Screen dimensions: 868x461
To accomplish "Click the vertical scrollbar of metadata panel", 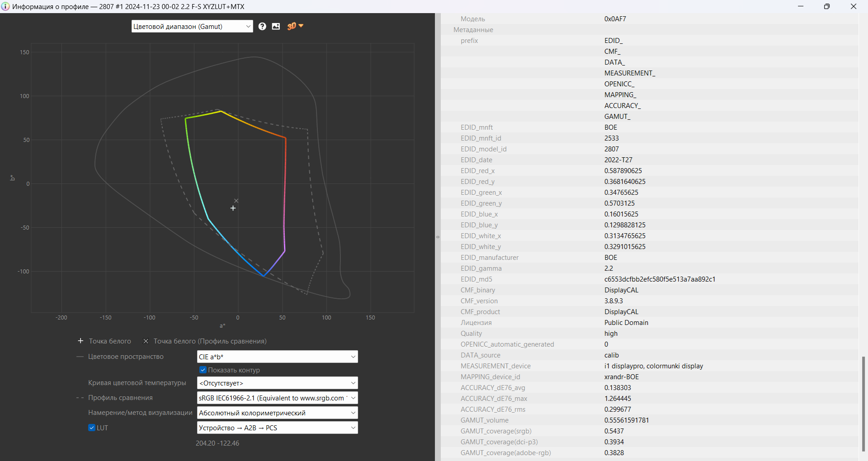I will pos(863,403).
